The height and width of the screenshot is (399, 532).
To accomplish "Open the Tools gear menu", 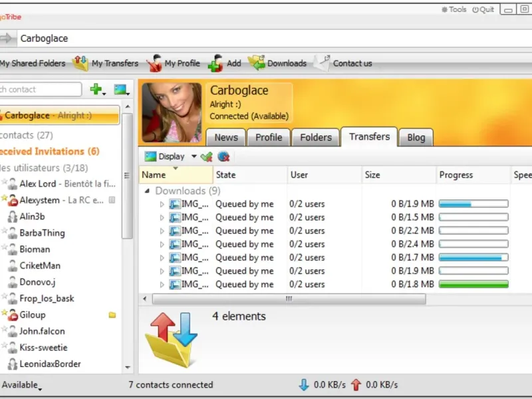I will tap(454, 9).
